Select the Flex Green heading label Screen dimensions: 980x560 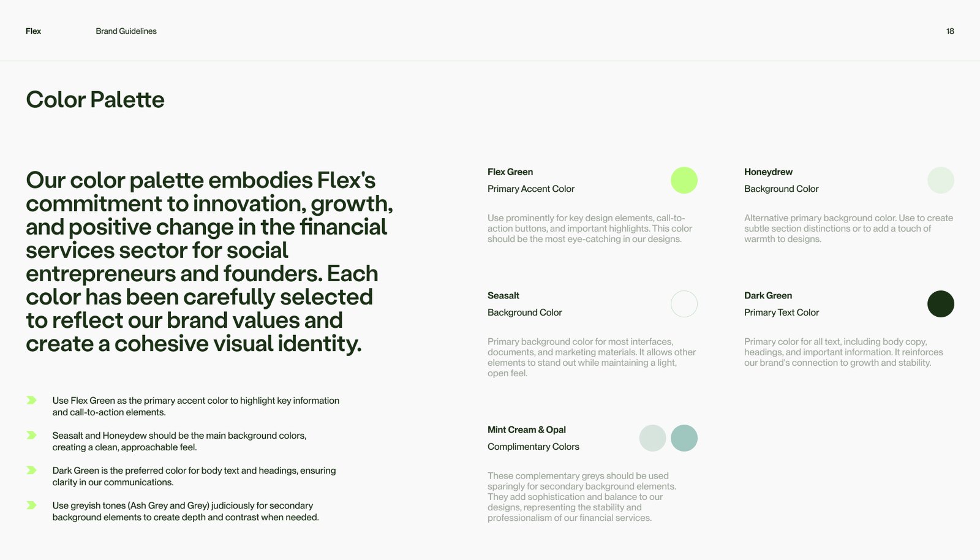(510, 172)
